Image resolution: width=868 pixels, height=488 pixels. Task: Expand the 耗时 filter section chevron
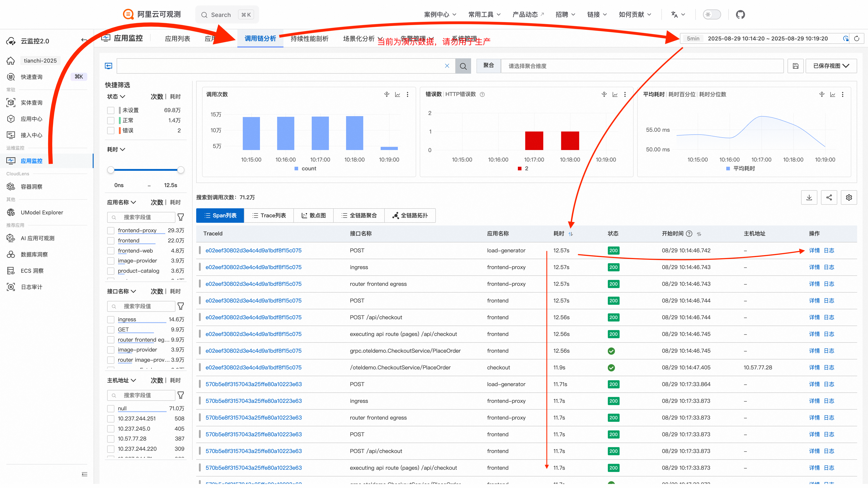(123, 150)
